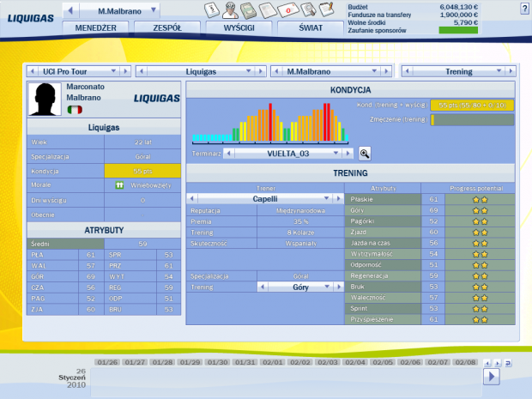Image resolution: width=532 pixels, height=399 pixels.
Task: Expand the UCI Pro Tour dropdown
Action: (x=113, y=71)
